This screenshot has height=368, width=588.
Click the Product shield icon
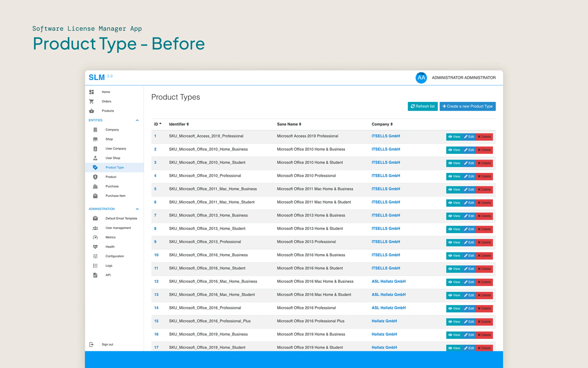click(x=95, y=177)
